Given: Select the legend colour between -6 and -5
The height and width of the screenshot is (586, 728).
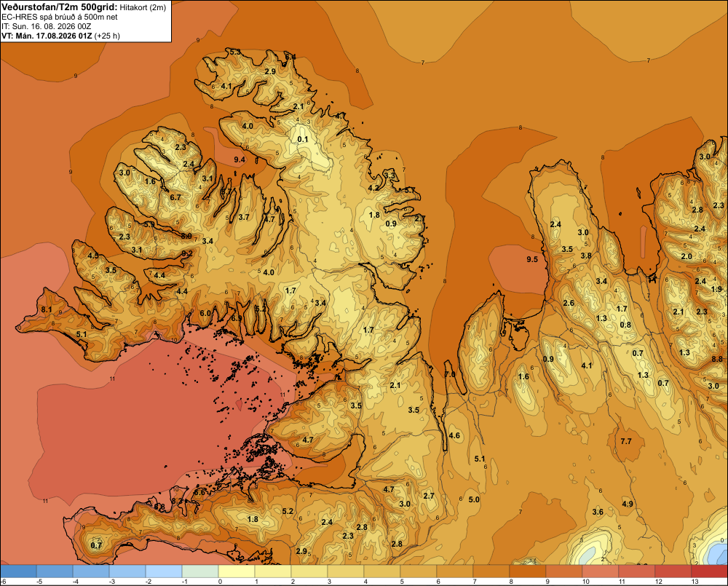Looking at the screenshot, I should pos(18,571).
